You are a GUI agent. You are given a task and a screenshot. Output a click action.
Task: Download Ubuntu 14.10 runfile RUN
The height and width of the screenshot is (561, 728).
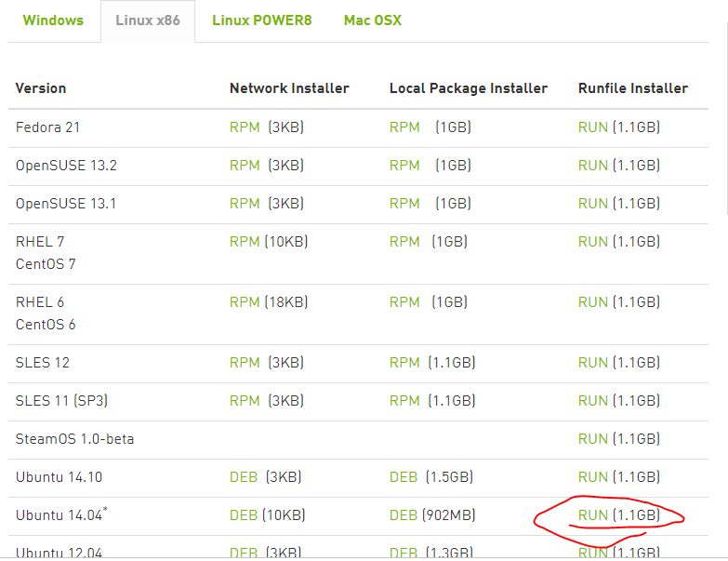[593, 477]
